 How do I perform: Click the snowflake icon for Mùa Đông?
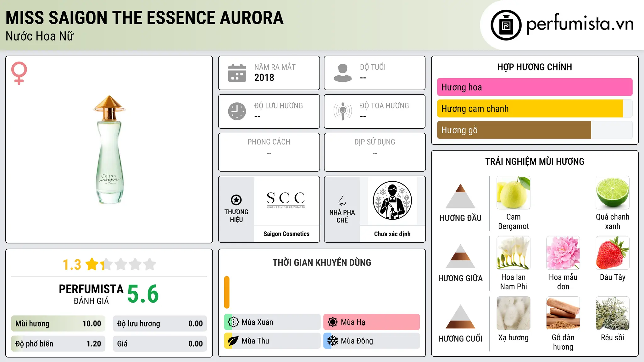[x=332, y=341]
